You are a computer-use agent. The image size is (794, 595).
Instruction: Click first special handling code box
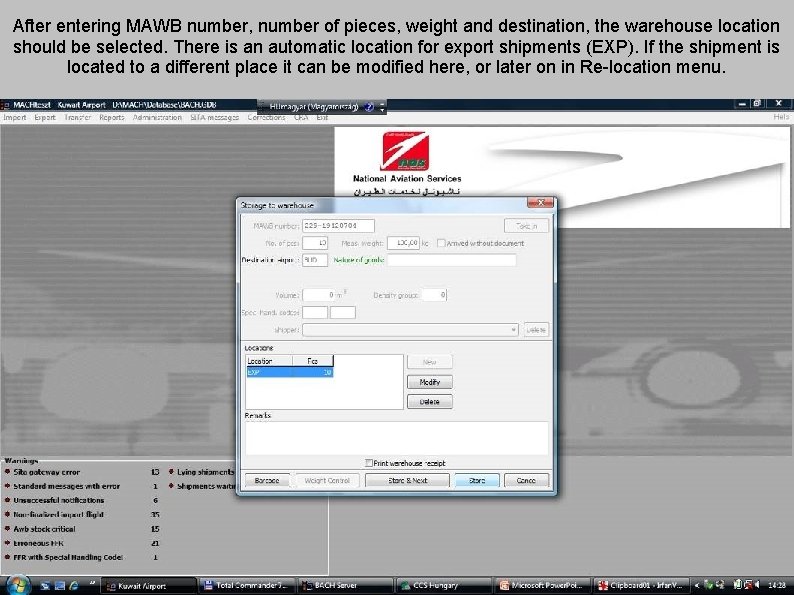(x=315, y=312)
